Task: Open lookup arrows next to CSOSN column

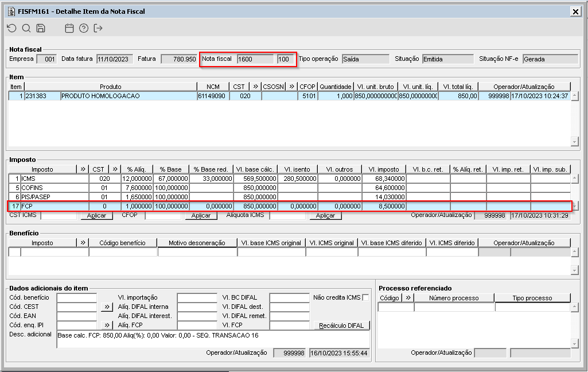Action: (291, 87)
